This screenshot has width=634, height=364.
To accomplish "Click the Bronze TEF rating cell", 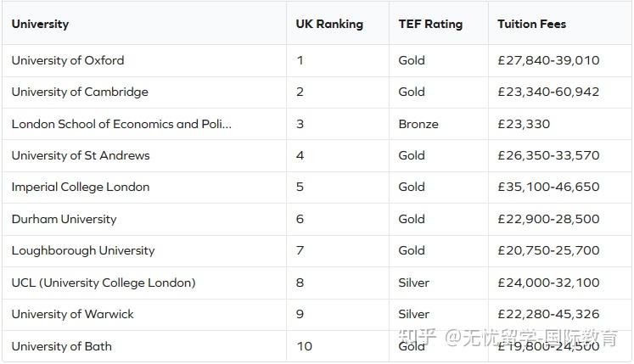I will (x=418, y=124).
